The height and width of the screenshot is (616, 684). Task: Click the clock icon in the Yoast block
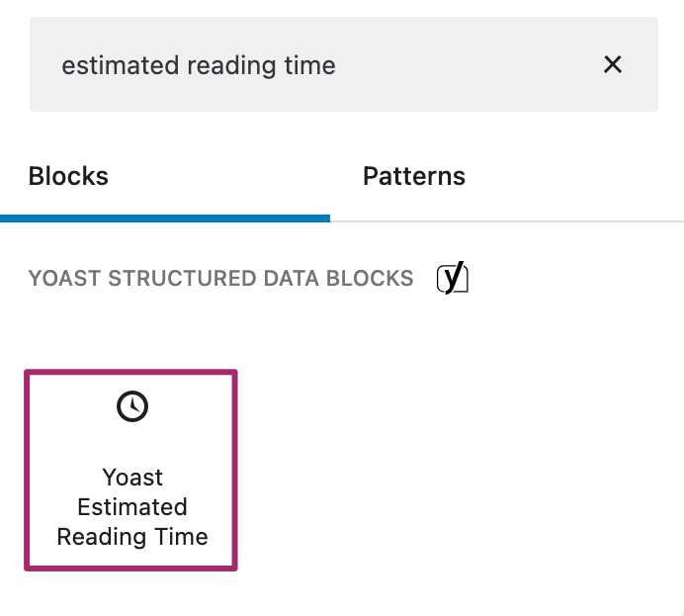click(132, 406)
